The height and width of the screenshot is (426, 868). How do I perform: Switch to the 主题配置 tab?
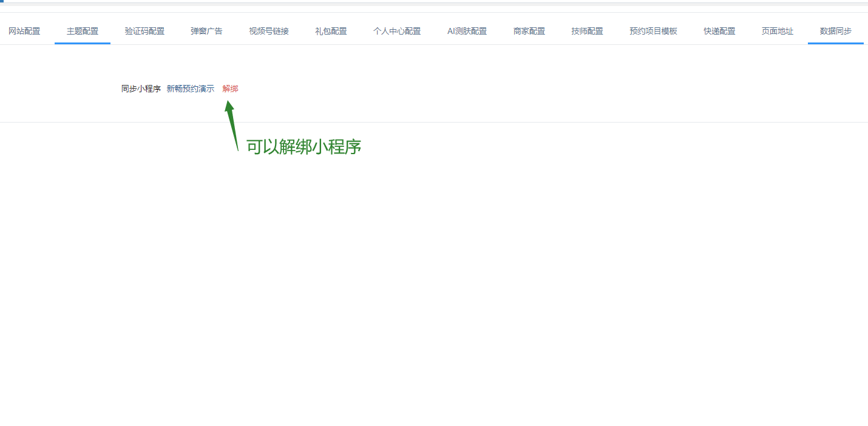pyautogui.click(x=83, y=31)
